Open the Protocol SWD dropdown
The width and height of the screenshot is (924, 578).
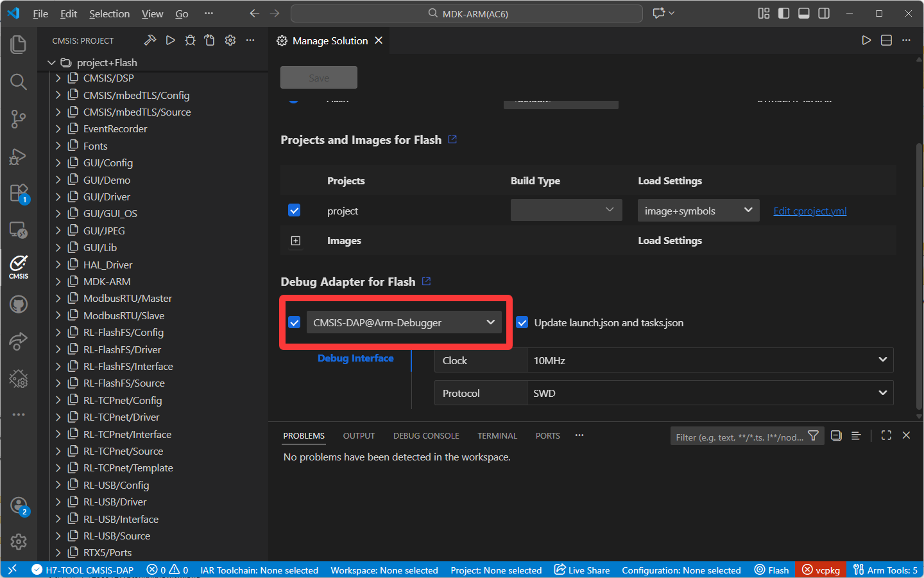[x=709, y=393]
